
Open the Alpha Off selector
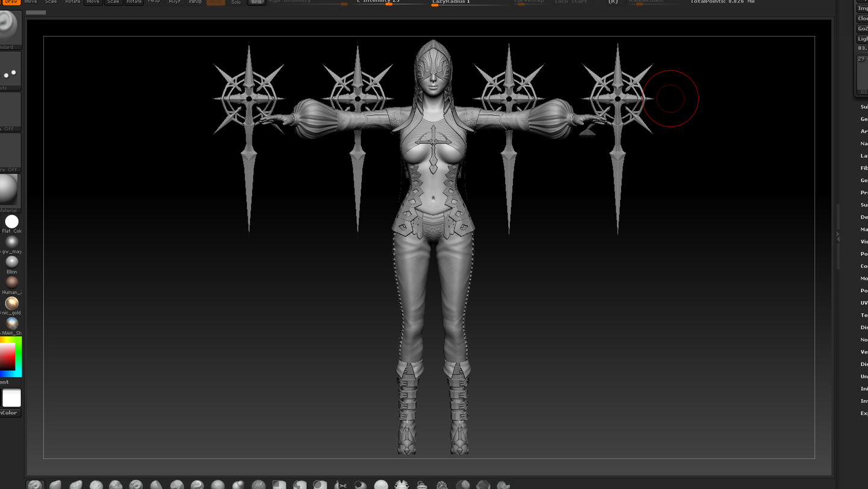(x=10, y=112)
